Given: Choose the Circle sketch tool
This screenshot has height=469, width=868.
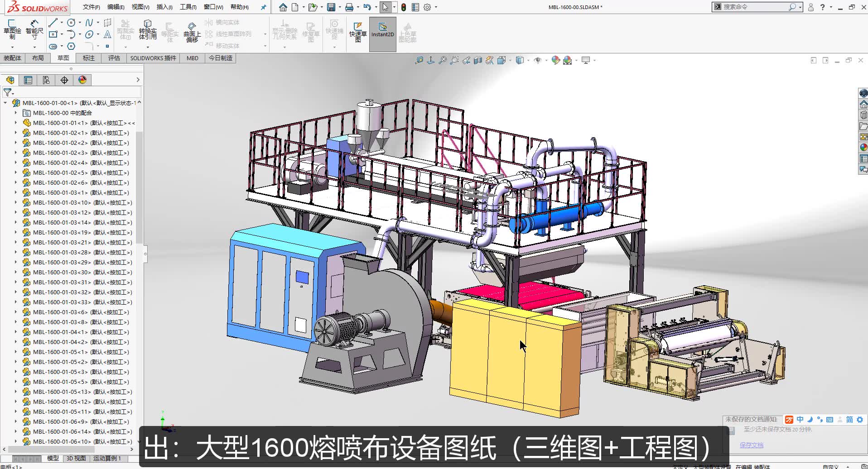Looking at the screenshot, I should (71, 22).
